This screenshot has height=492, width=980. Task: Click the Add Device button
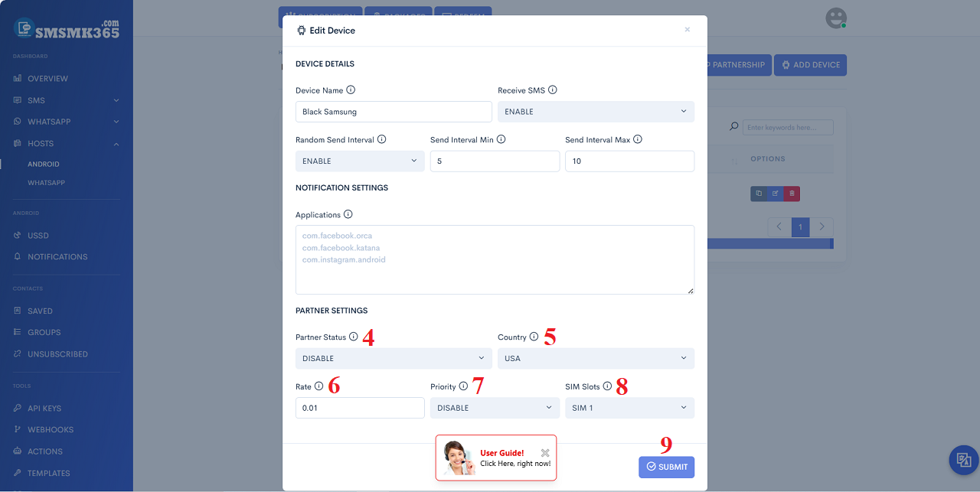point(810,65)
